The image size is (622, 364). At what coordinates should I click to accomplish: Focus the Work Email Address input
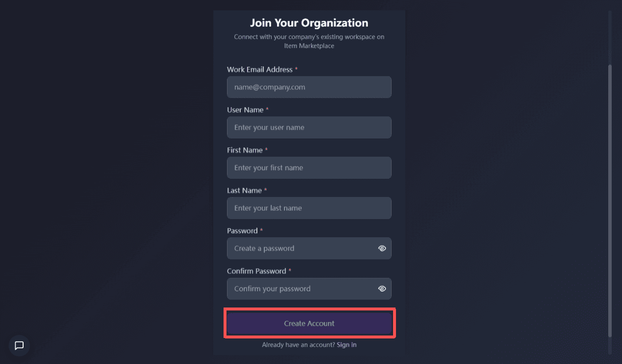(309, 87)
